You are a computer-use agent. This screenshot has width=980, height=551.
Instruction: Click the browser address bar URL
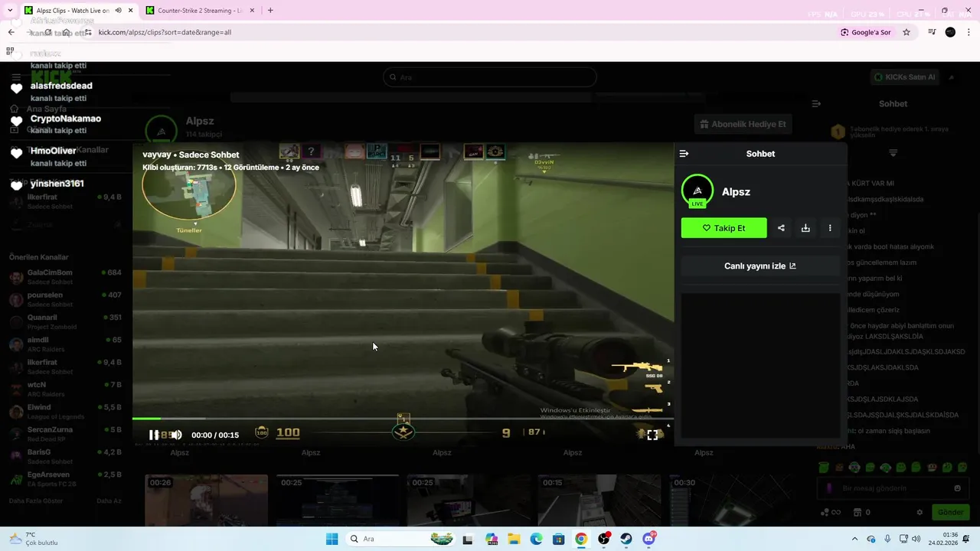tap(165, 32)
